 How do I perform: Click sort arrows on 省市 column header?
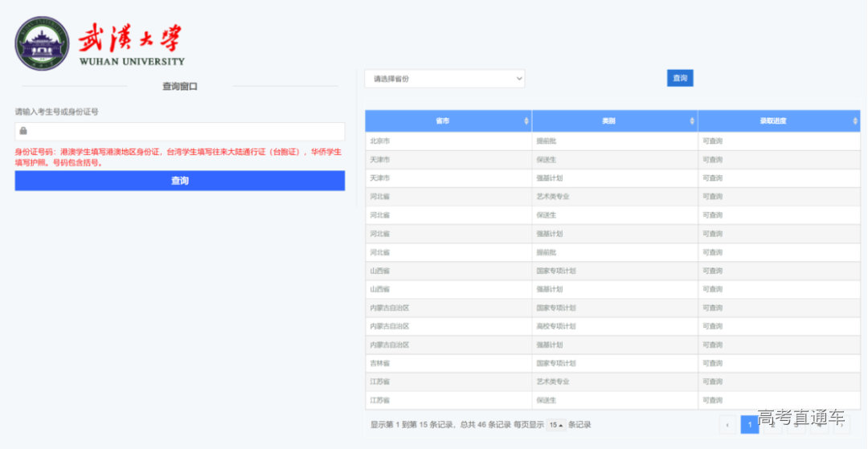point(526,121)
